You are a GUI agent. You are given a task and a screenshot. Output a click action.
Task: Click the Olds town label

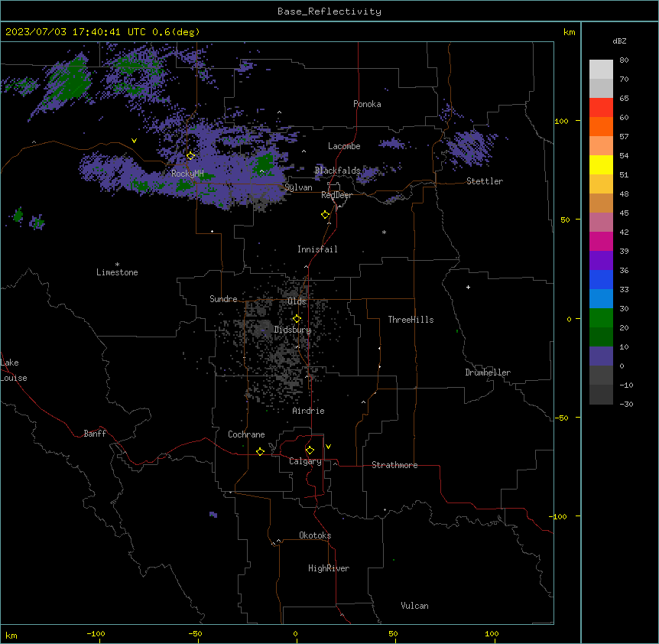click(297, 301)
